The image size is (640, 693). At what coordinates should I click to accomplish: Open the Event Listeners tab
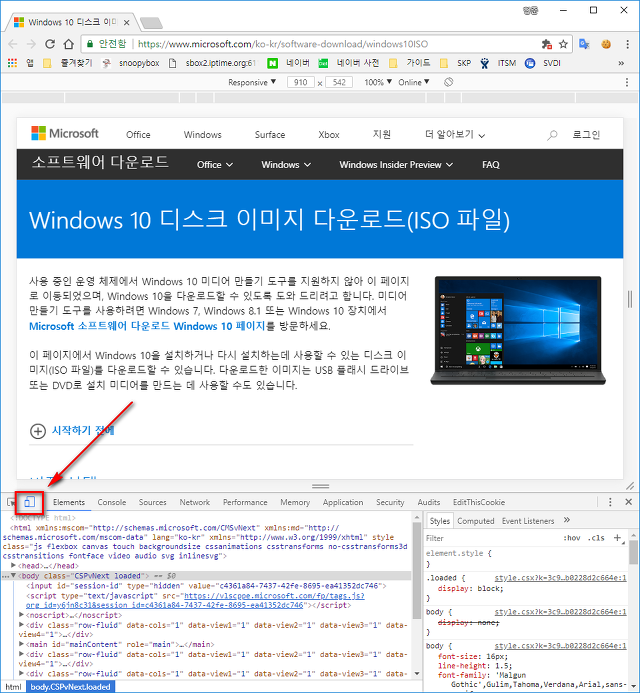point(528,521)
